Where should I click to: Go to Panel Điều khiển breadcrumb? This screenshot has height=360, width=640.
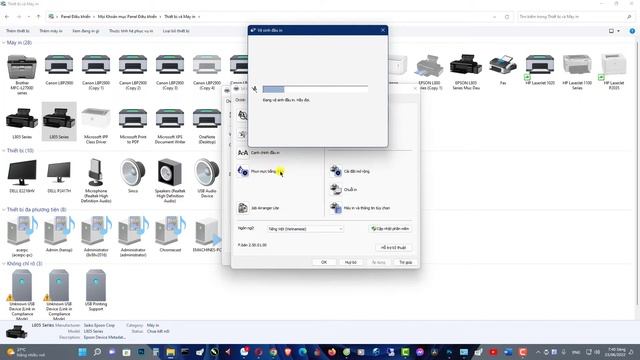76,17
